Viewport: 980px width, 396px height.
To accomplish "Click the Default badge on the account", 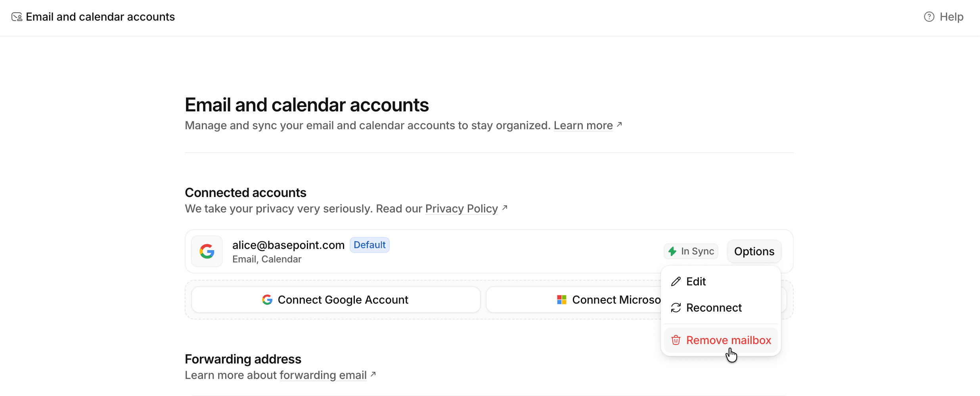I will click(x=369, y=245).
